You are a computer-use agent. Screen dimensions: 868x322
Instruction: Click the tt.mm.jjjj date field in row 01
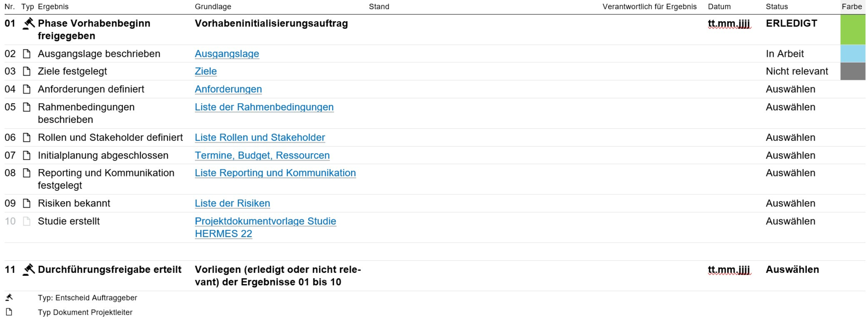729,24
